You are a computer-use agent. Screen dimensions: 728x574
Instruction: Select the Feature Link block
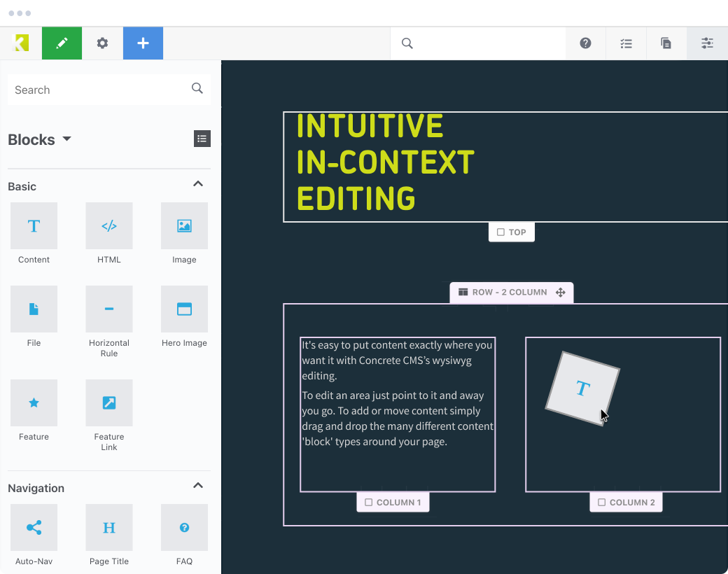[x=109, y=416]
